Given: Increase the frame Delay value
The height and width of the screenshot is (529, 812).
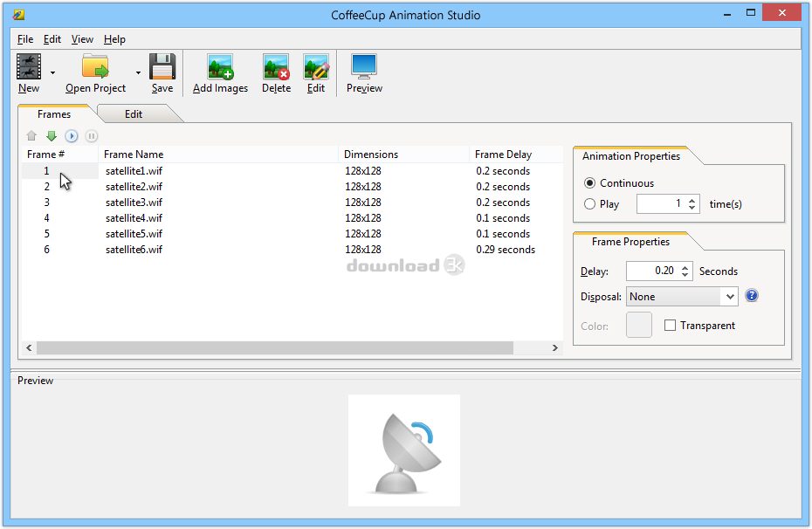Looking at the screenshot, I should pos(685,267).
